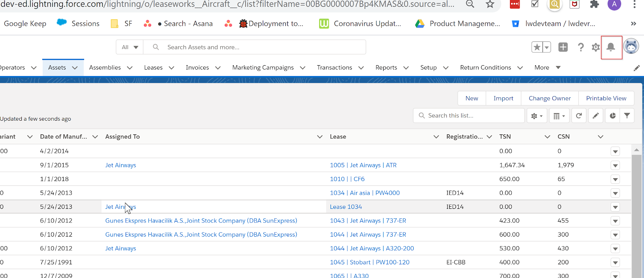
Task: Open lease 1005 | Jet Airways | ATR
Action: (x=363, y=165)
